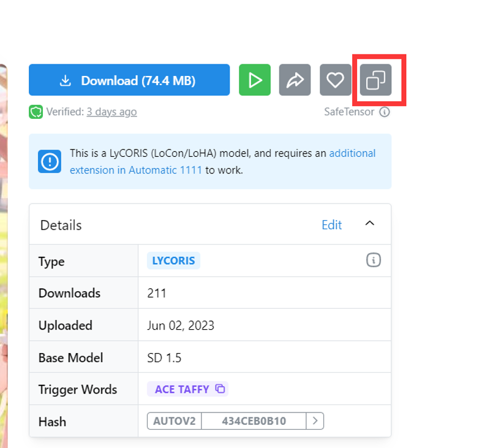Open the '3 days ago' verified link
490x448 pixels.
(111, 112)
